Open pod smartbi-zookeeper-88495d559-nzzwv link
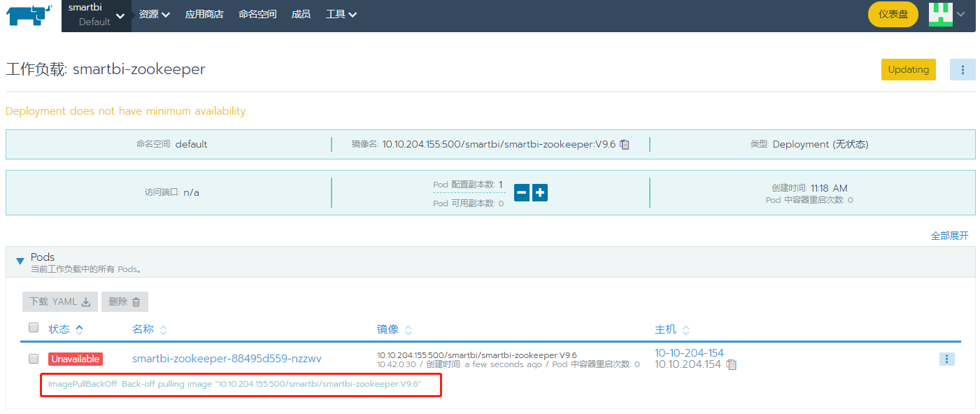Viewport: 980px width, 414px height. pyautogui.click(x=227, y=359)
